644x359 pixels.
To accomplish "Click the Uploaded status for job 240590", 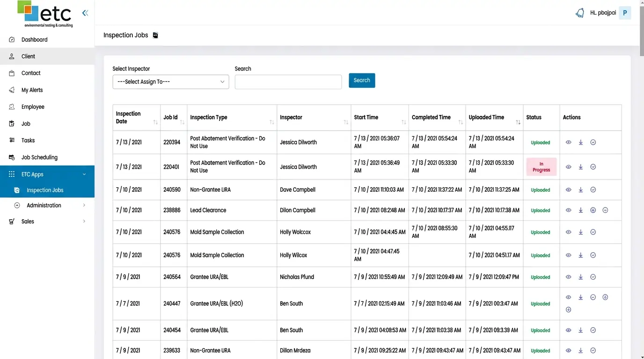I will tap(540, 190).
